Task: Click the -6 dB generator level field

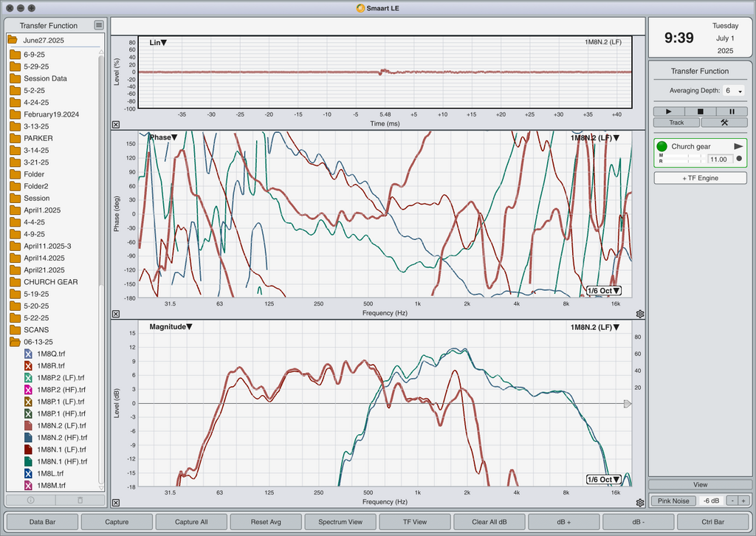Action: (x=711, y=501)
